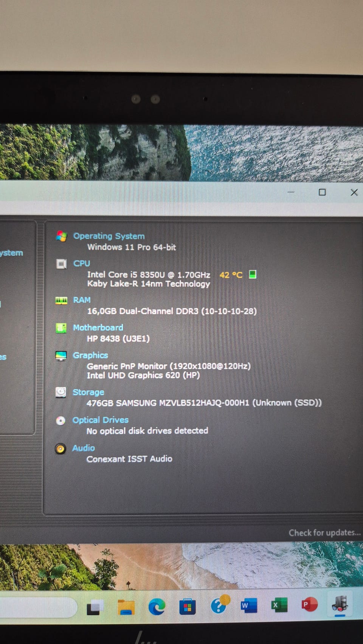Viewport: 363px width, 644px height.
Task: Click the Audio speaker icon
Action: [x=60, y=448]
